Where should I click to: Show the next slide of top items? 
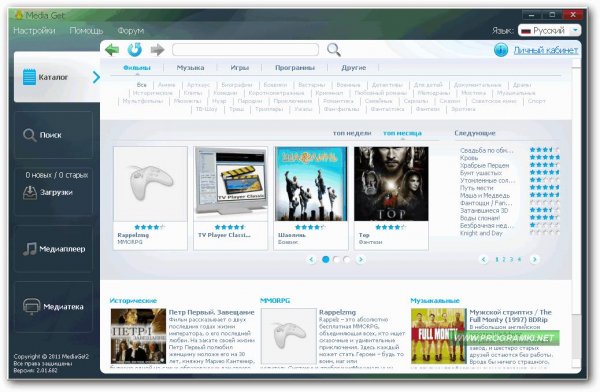360,260
